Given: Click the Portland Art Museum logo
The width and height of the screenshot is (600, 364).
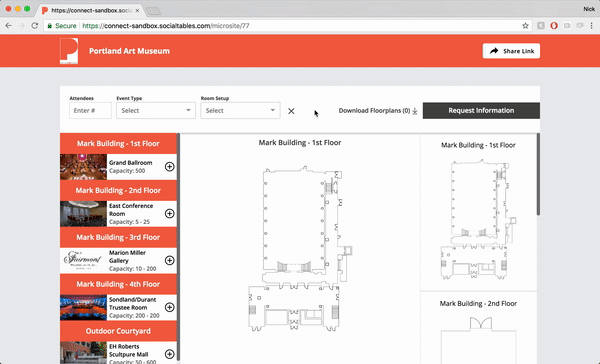Looking at the screenshot, I should coord(69,51).
